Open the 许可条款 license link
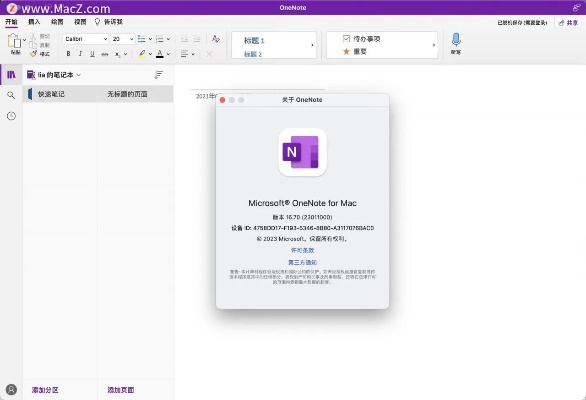Image resolution: width=586 pixels, height=400 pixels. (302, 250)
